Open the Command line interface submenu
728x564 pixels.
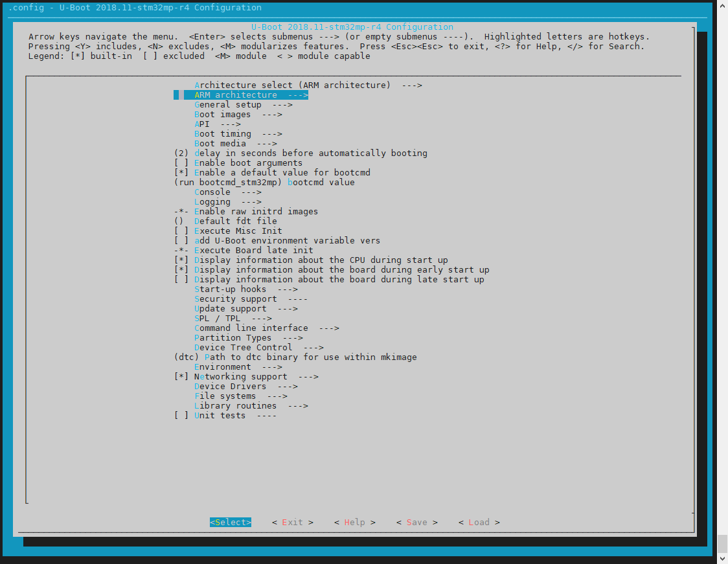coord(256,328)
